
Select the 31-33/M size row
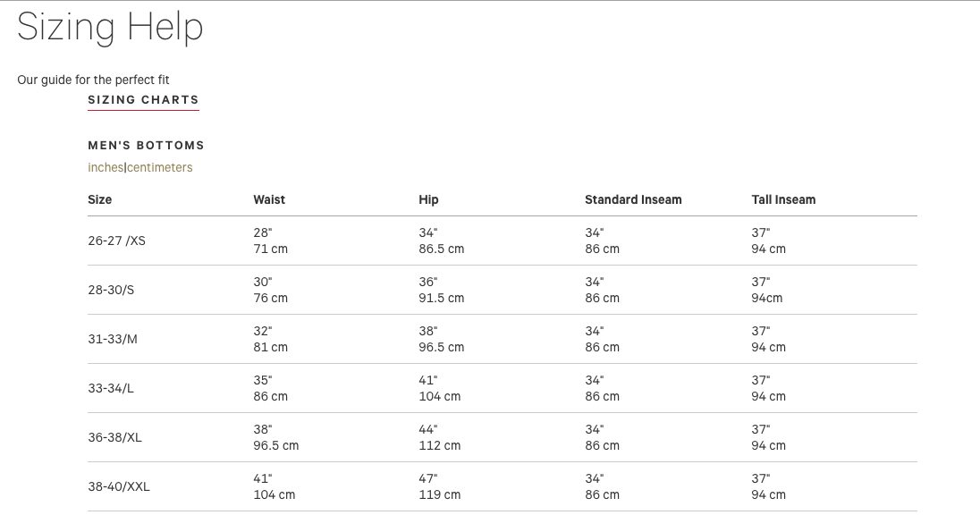pos(113,339)
